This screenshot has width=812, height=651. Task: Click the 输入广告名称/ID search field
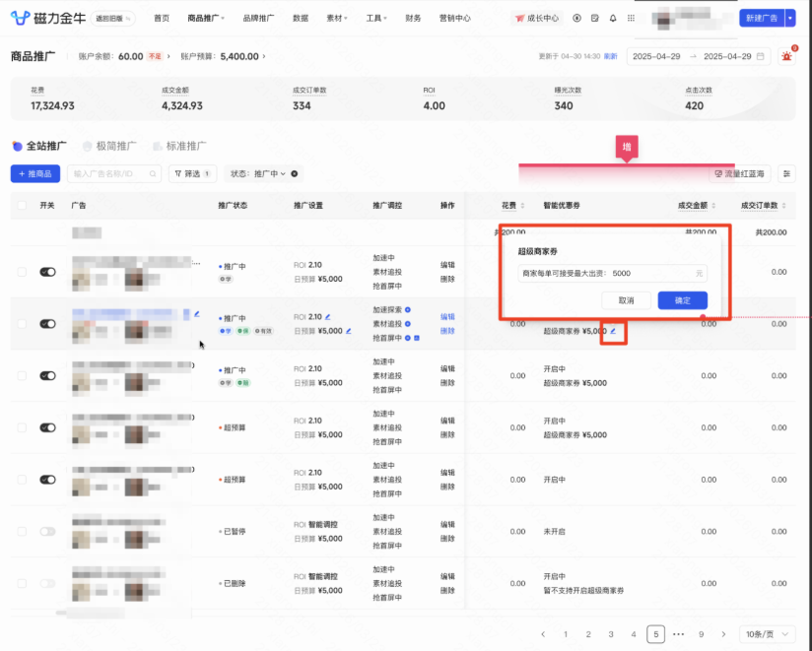pyautogui.click(x=114, y=174)
